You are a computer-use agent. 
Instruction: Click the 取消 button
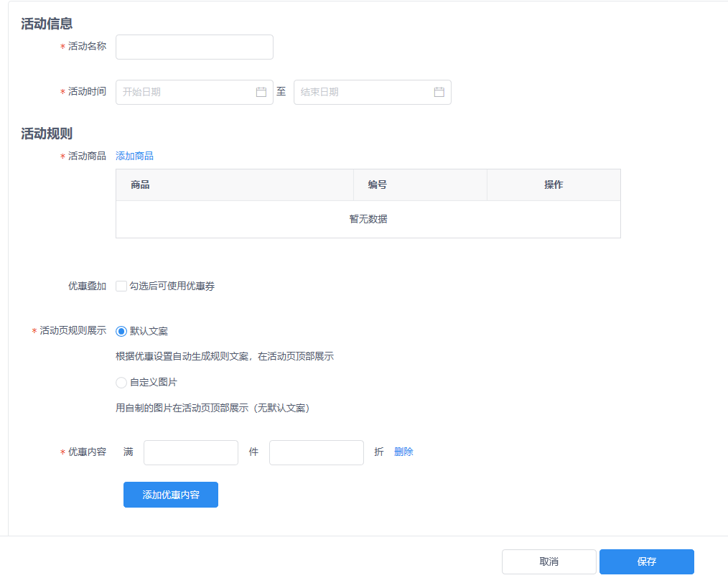(x=549, y=561)
